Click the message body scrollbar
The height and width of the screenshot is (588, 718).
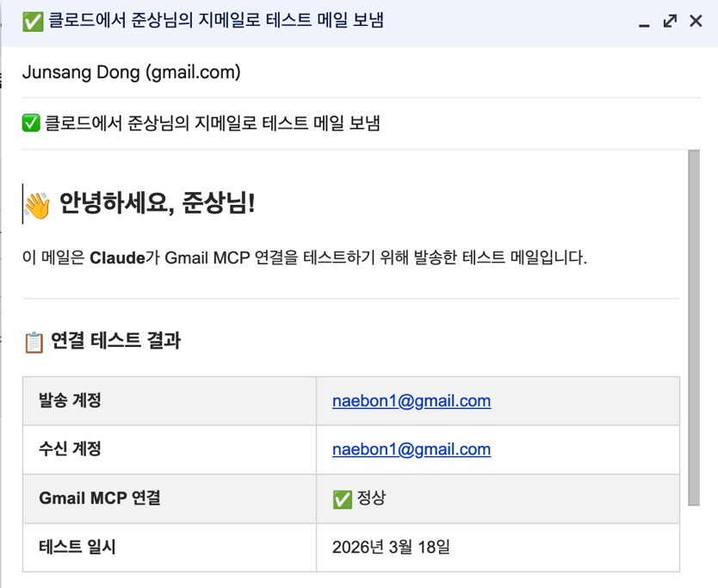[x=694, y=327]
